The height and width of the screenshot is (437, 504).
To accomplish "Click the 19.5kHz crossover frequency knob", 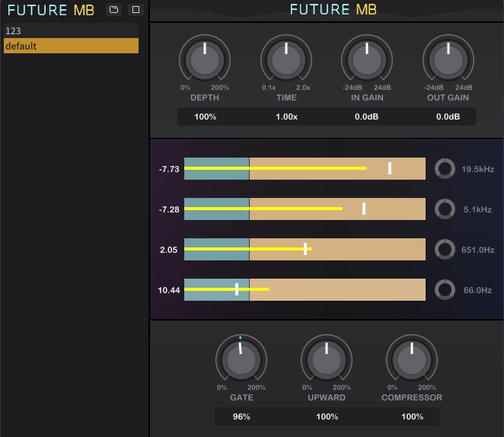I will point(445,168).
